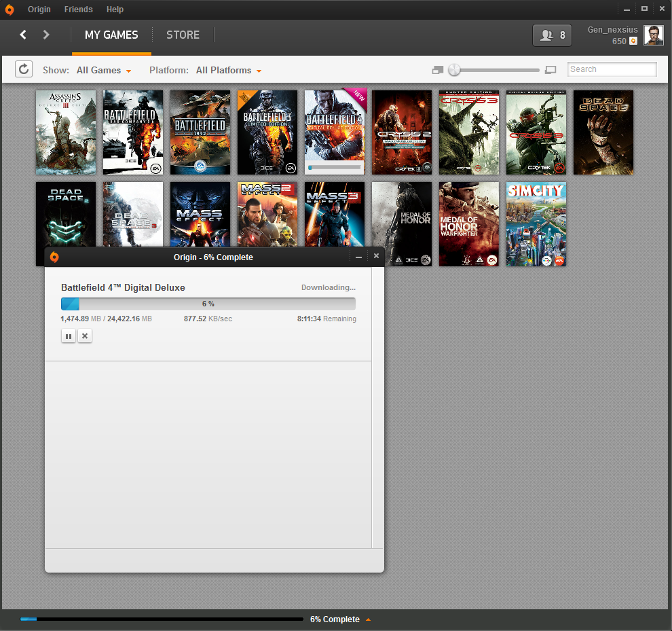Expand the Show All Games dropdown

pyautogui.click(x=104, y=71)
